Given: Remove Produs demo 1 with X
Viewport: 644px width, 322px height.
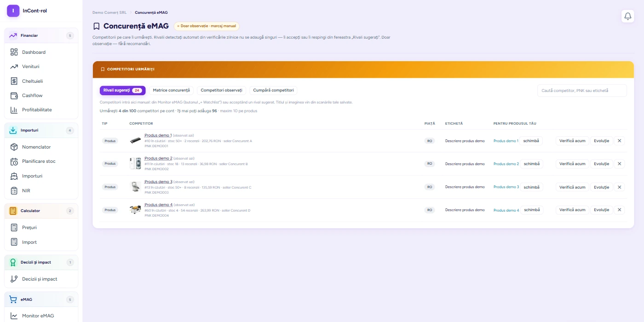Looking at the screenshot, I should pyautogui.click(x=619, y=141).
